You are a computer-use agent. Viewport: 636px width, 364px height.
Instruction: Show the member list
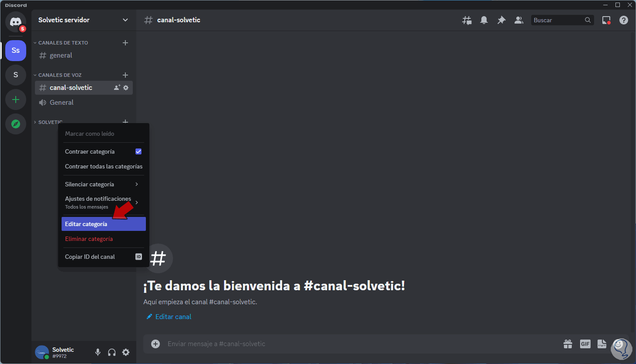[x=519, y=20]
